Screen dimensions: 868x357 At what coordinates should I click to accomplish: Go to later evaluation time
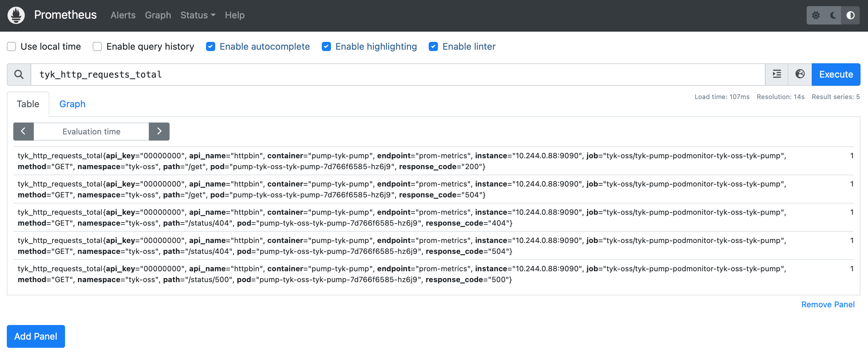(159, 131)
